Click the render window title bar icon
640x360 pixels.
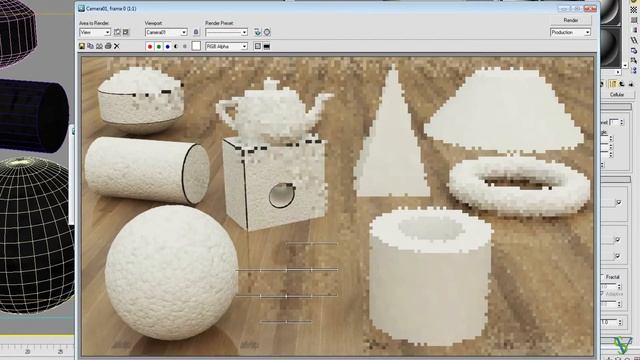tap(81, 8)
